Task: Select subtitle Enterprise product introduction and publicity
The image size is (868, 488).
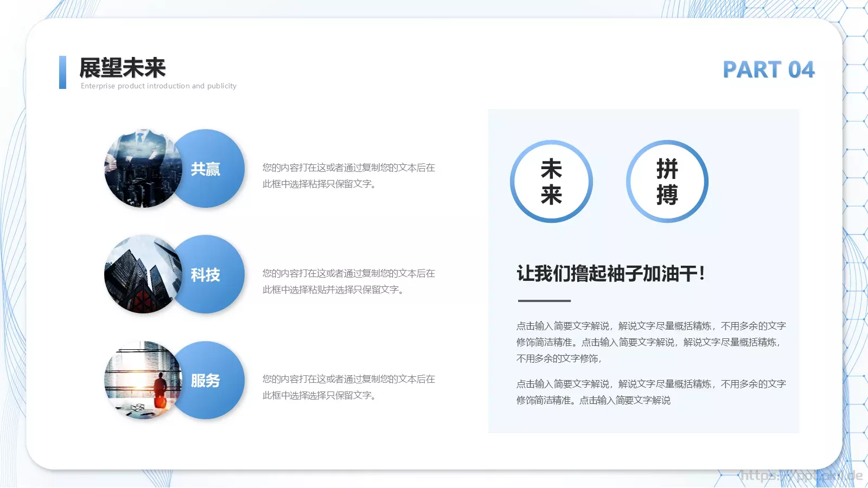Action: coord(158,86)
